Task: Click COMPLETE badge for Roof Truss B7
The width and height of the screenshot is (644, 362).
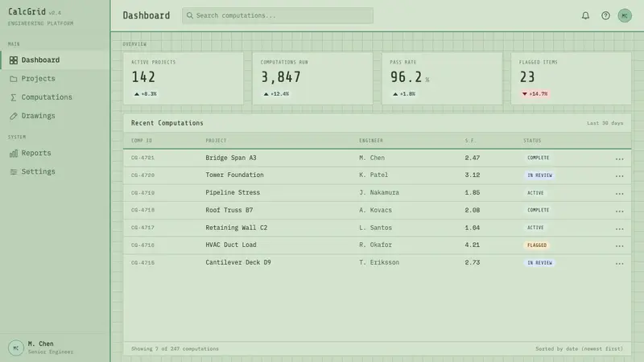Action: pos(538,210)
